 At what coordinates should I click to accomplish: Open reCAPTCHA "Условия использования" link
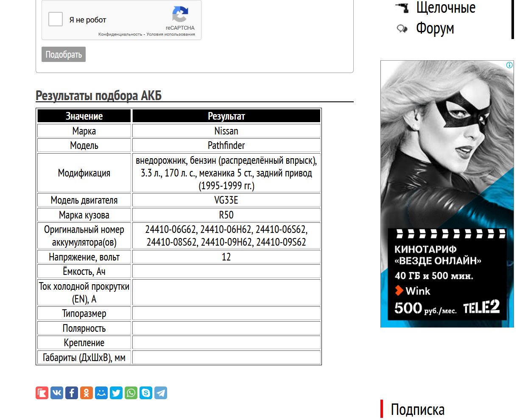click(171, 34)
